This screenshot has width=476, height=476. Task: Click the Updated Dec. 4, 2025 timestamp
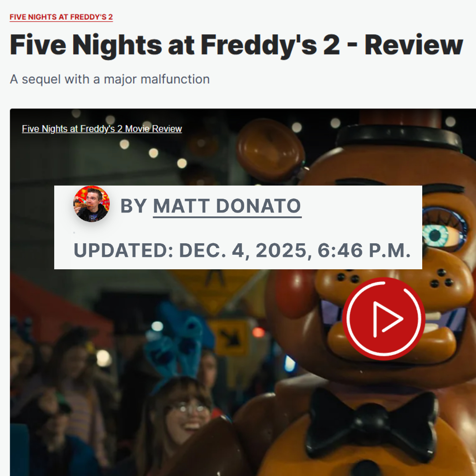coord(242,250)
